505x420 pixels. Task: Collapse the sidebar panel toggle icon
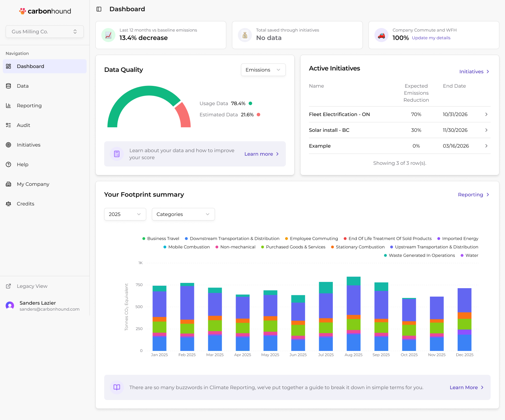tap(99, 9)
